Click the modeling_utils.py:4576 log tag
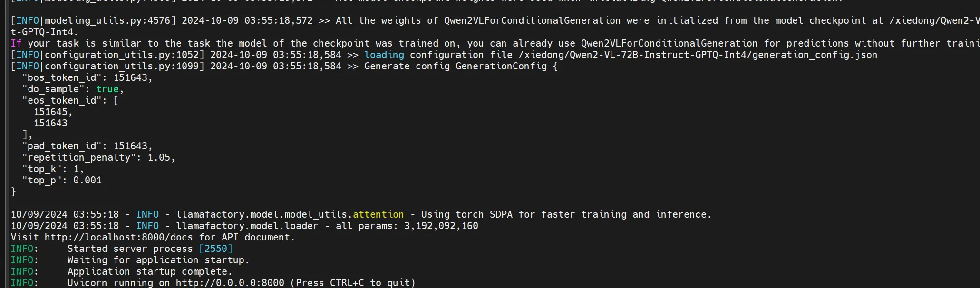The image size is (980, 288). click(107, 20)
